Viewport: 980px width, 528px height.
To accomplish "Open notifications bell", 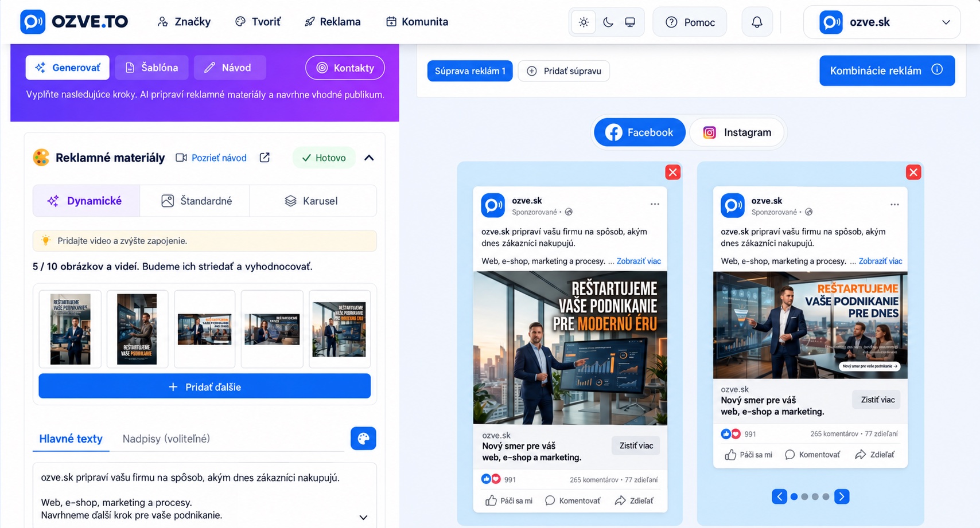I will pyautogui.click(x=757, y=22).
